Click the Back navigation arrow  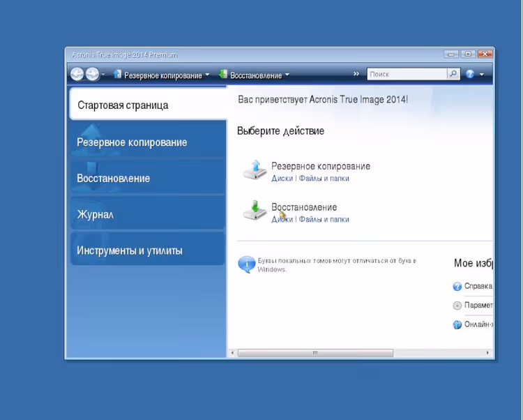point(77,74)
